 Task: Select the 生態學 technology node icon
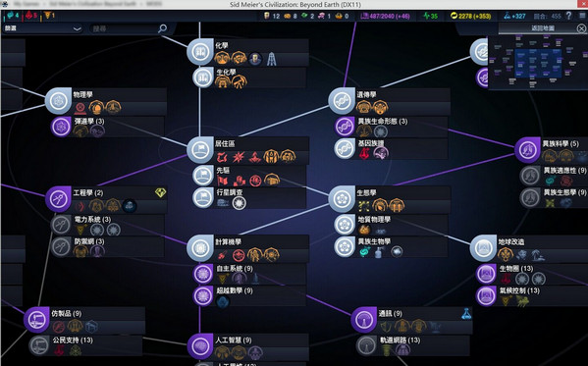[x=342, y=199]
